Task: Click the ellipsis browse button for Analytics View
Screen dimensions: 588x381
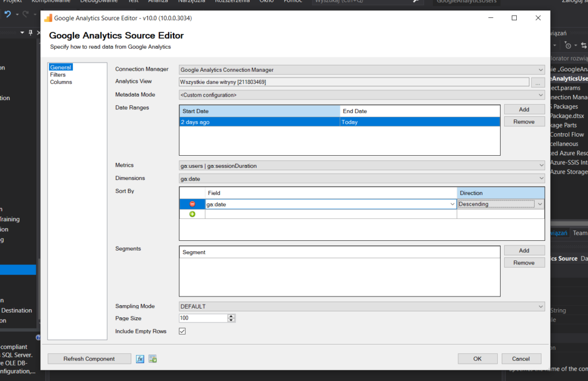Action: [x=537, y=82]
